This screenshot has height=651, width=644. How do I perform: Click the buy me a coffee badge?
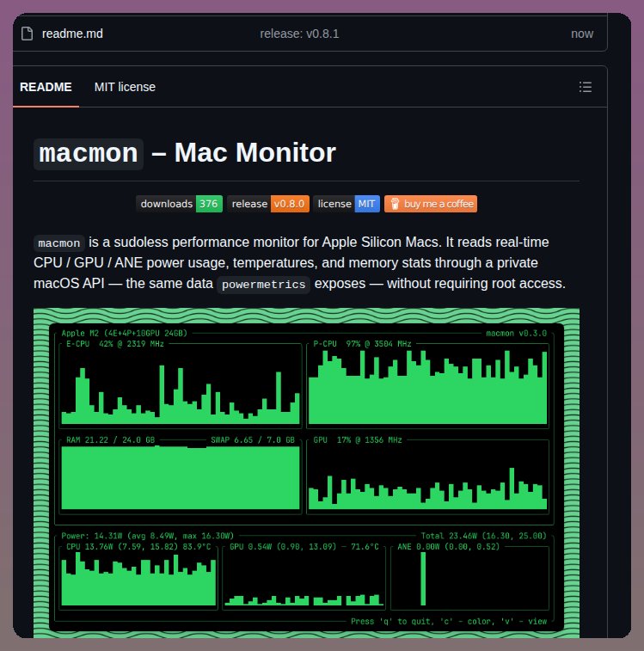point(431,204)
